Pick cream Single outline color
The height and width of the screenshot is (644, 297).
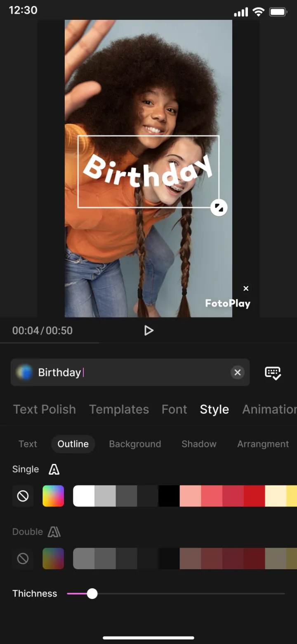[x=276, y=496]
